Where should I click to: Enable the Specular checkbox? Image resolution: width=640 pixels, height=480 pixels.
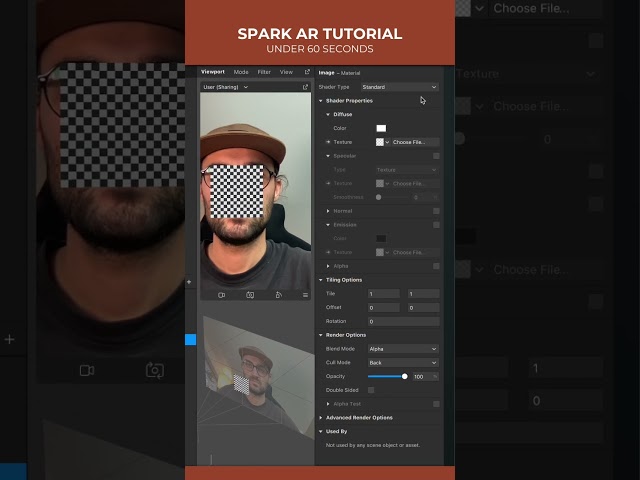click(x=436, y=156)
